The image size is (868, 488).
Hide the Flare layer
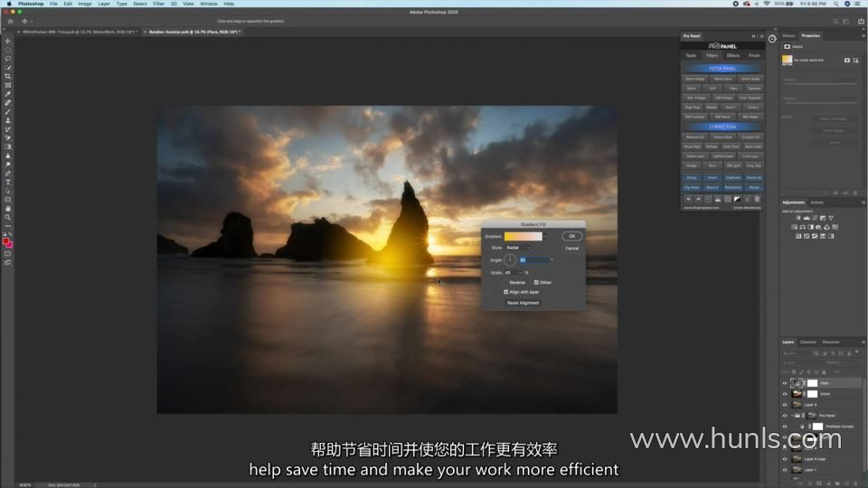click(x=785, y=383)
